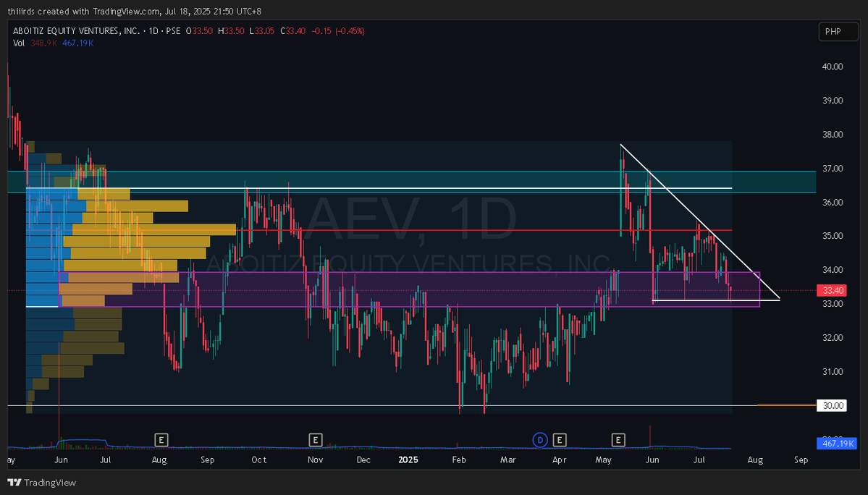Click the 35.00 price scale label
The height and width of the screenshot is (495, 868).
point(833,236)
